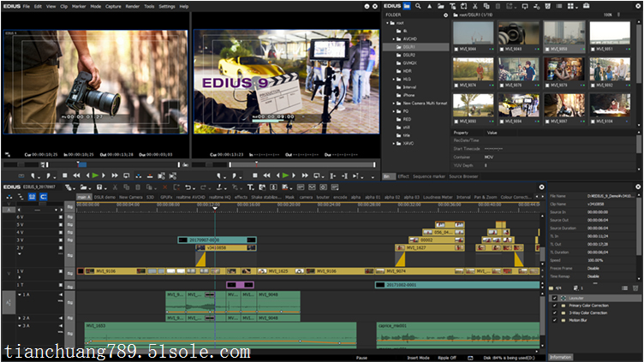Screen dimensions: 644x362
Task: Play the timeline in recorder monitor
Action: coord(286,175)
